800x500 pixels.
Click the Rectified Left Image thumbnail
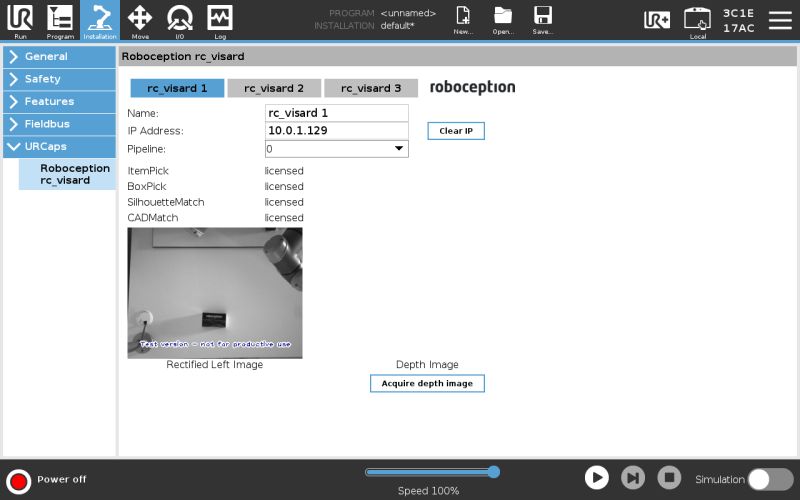click(x=215, y=293)
